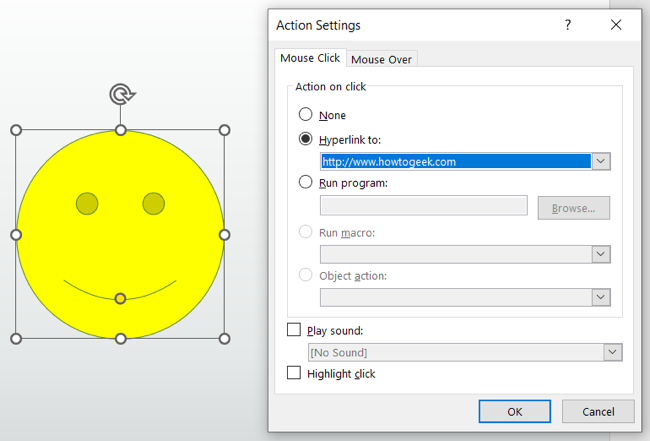Click the Browse button
This screenshot has height=441, width=650.
(x=574, y=208)
